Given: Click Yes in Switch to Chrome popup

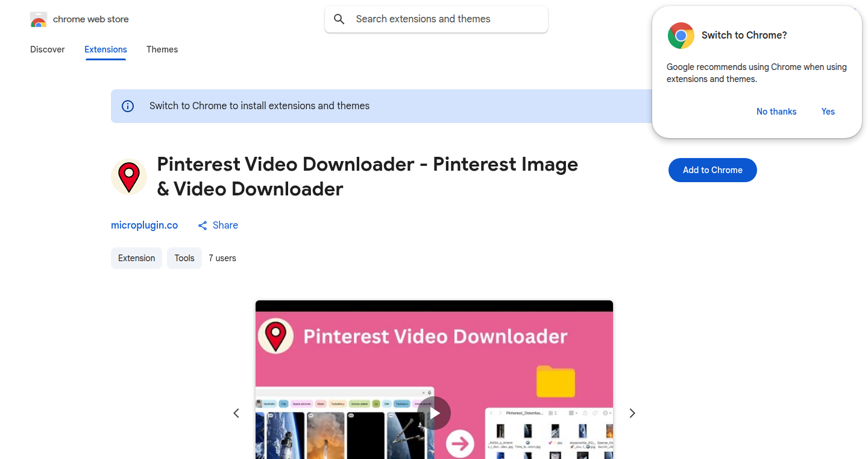Looking at the screenshot, I should (x=828, y=112).
